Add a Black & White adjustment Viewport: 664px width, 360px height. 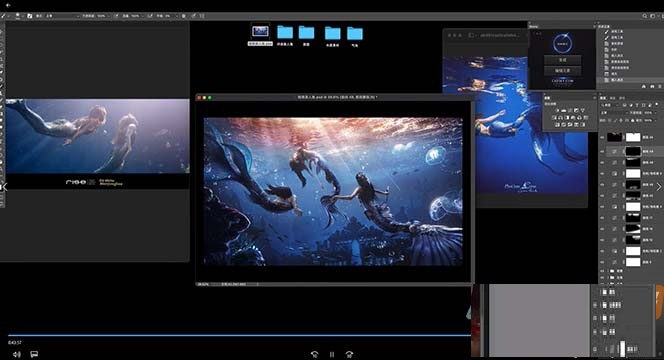click(x=567, y=118)
